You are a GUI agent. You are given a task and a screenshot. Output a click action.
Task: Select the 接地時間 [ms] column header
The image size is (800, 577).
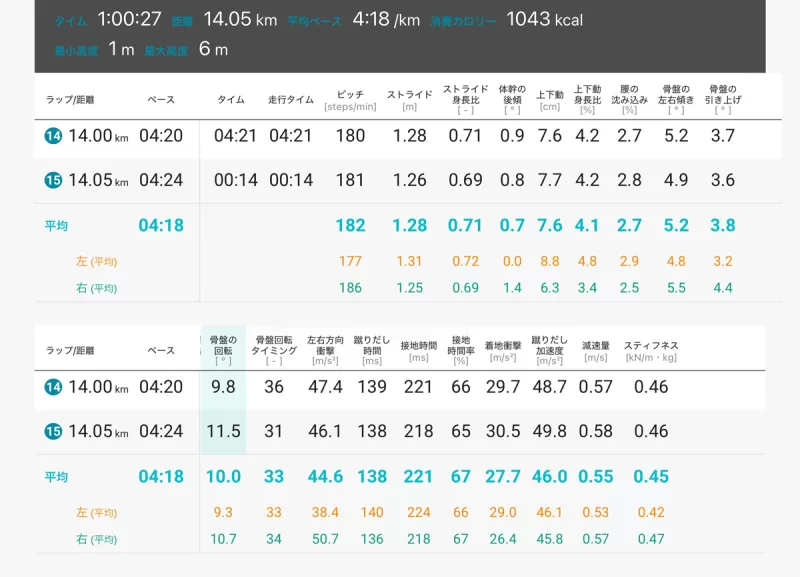pos(418,350)
